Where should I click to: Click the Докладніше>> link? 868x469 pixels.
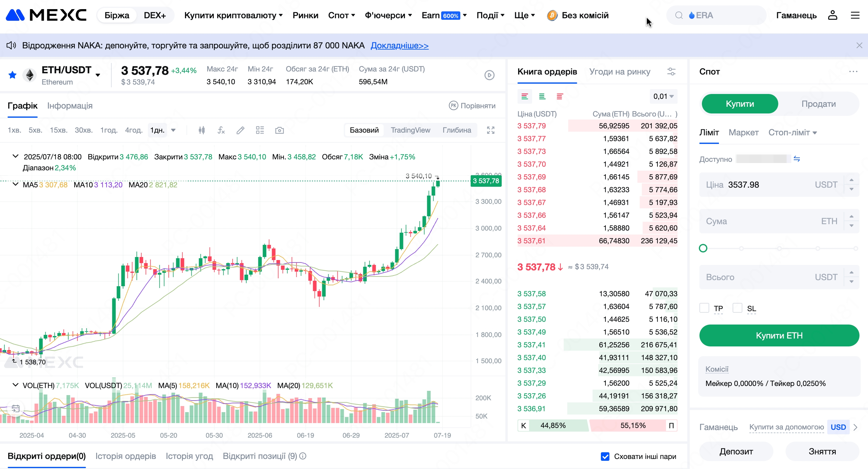399,45
